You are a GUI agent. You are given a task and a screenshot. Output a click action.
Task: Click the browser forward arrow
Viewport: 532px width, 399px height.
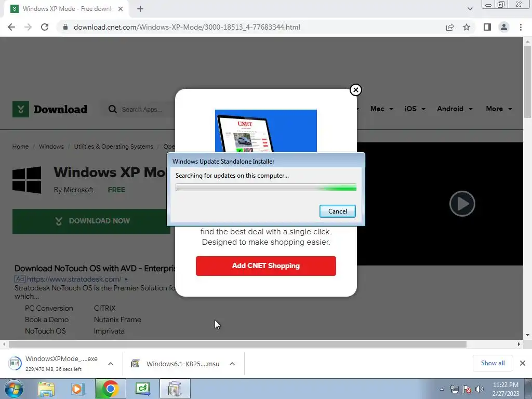tap(28, 27)
